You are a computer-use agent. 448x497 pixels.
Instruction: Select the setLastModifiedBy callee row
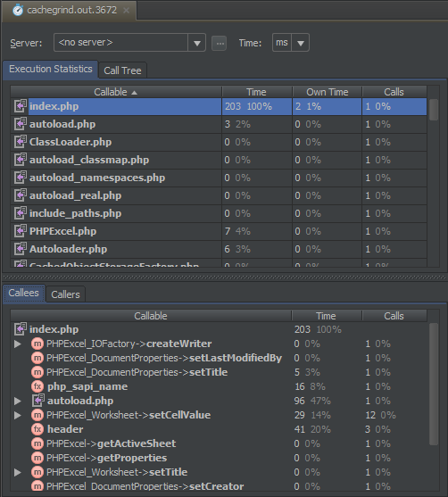219,358
